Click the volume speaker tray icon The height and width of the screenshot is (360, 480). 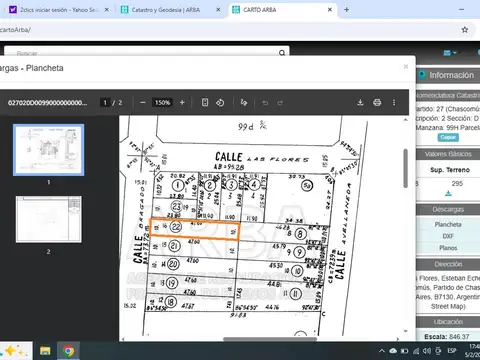point(427,351)
